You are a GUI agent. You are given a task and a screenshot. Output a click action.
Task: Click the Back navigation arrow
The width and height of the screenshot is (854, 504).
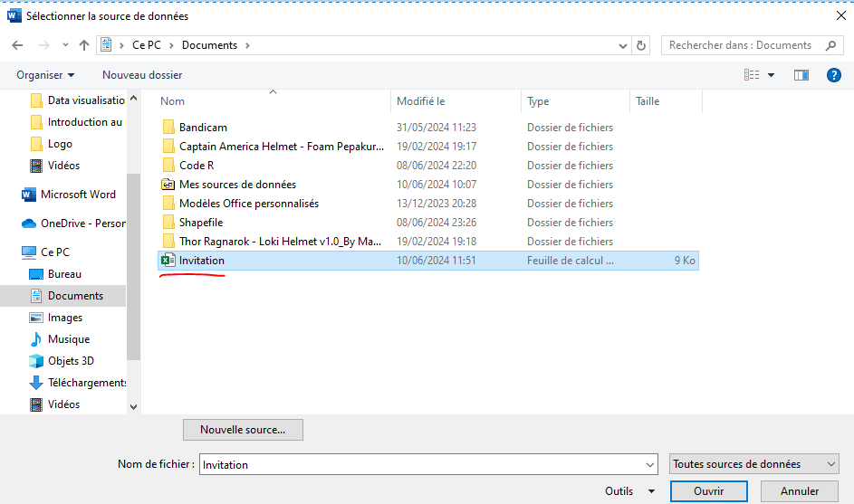pos(17,45)
